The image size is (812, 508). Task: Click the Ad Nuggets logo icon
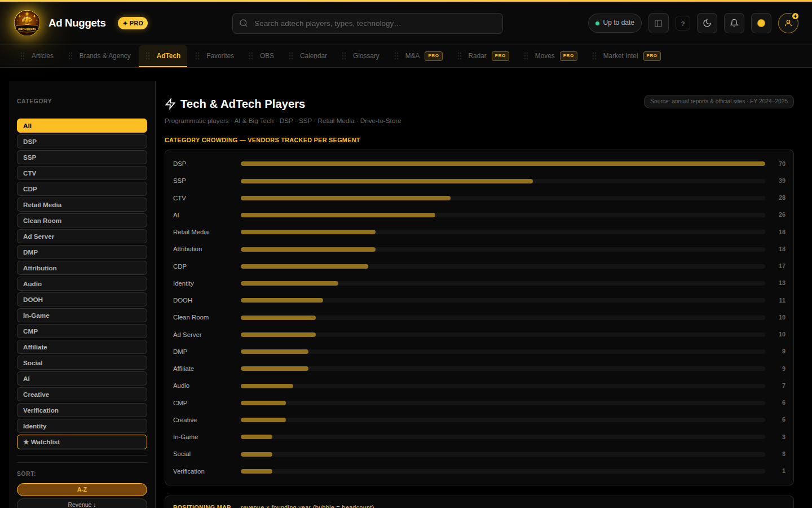click(27, 23)
